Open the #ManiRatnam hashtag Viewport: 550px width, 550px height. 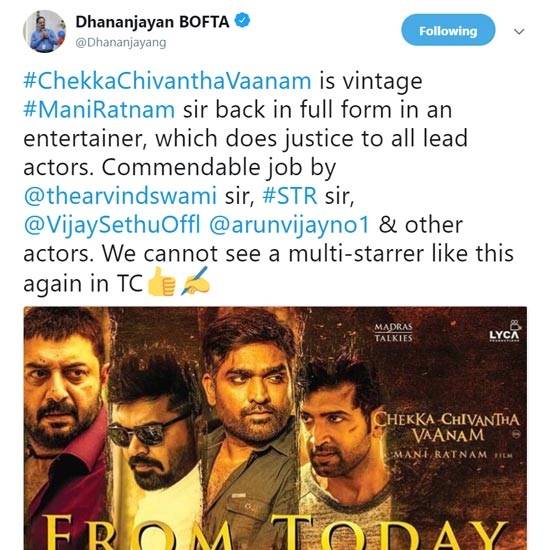pyautogui.click(x=99, y=110)
